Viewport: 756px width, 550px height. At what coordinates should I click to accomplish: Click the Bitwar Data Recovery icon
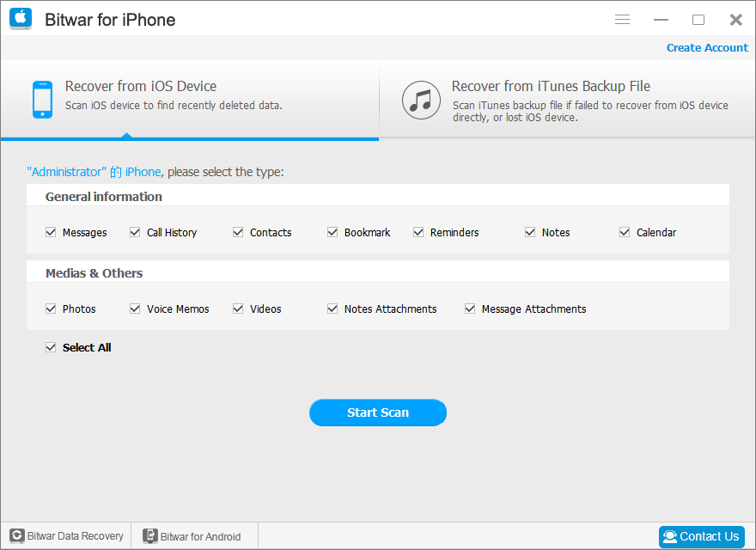pos(17,535)
